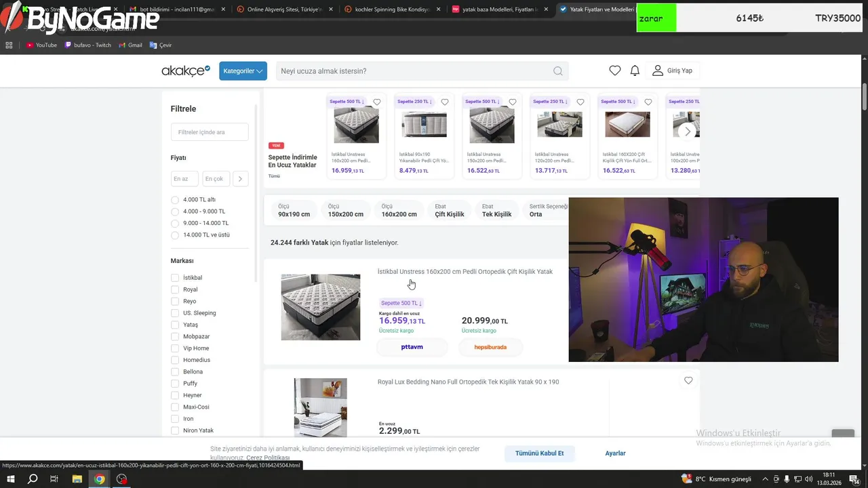This screenshot has height=488, width=868.
Task: Open the hepsiburada seller offer
Action: (x=491, y=347)
